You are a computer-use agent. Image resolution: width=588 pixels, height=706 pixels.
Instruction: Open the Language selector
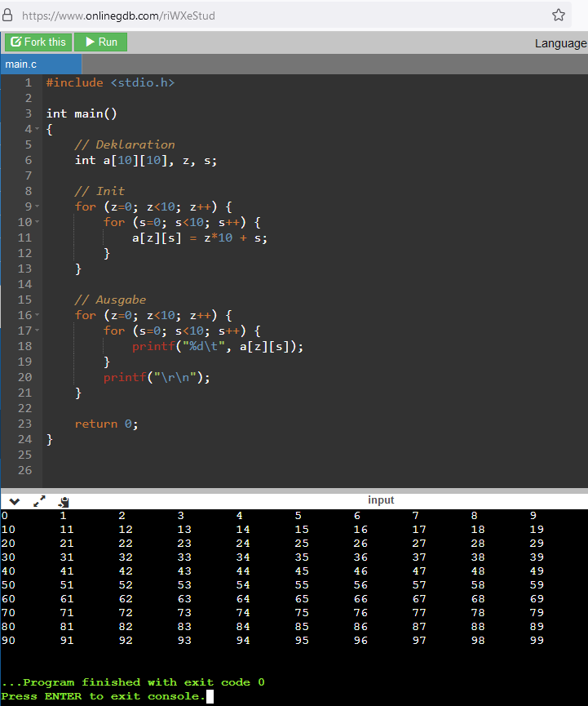(560, 43)
